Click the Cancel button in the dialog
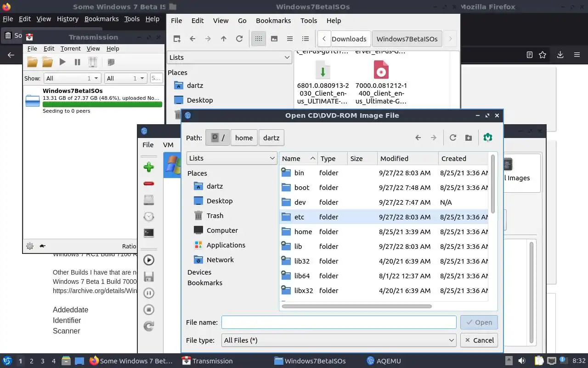Viewport: 588px width, 368px height. pyautogui.click(x=479, y=340)
